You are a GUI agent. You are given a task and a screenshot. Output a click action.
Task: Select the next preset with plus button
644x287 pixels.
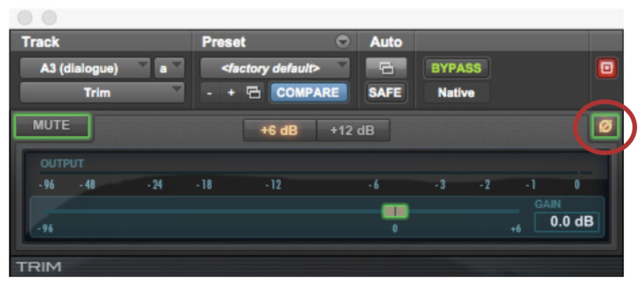(231, 93)
